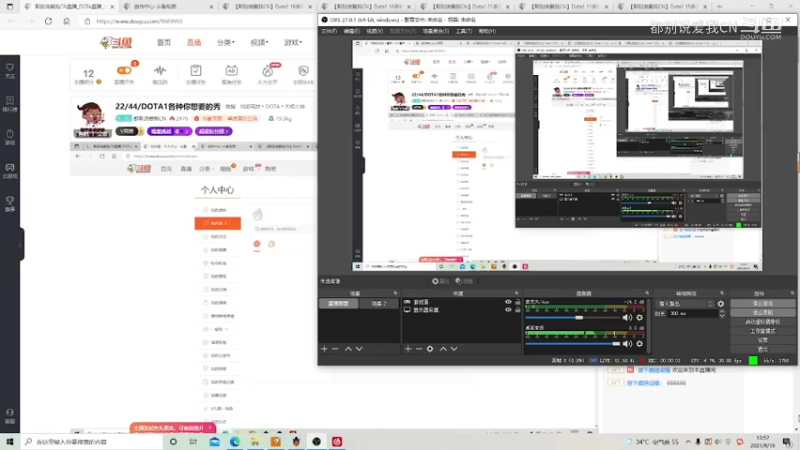The width and height of the screenshot is (800, 450).
Task: Open the OBS 帮助(H) menu
Action: coord(487,31)
